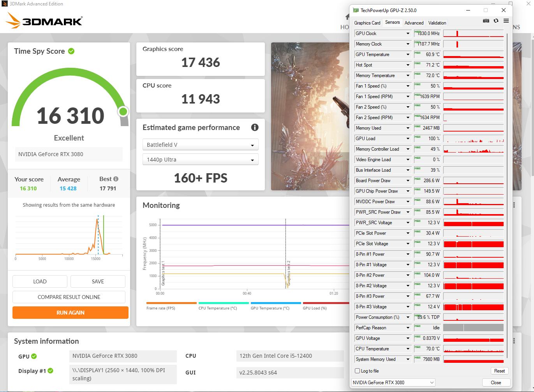Click the GPU Load history graph in GPU-Z

pyautogui.click(x=473, y=139)
